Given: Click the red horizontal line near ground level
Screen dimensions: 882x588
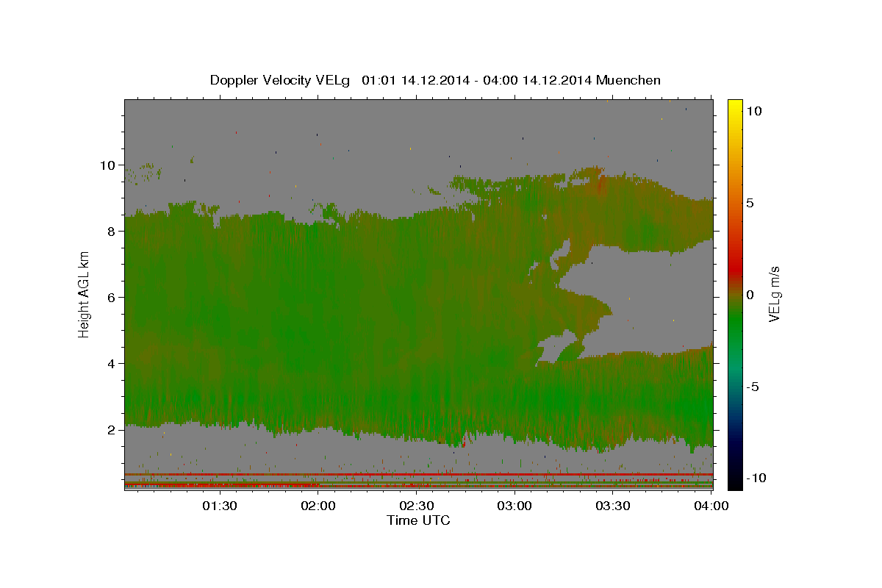Looking at the screenshot, I should (418, 475).
